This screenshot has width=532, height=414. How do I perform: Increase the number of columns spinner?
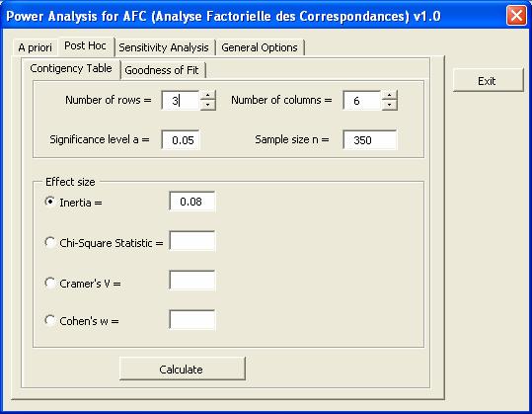pos(390,96)
